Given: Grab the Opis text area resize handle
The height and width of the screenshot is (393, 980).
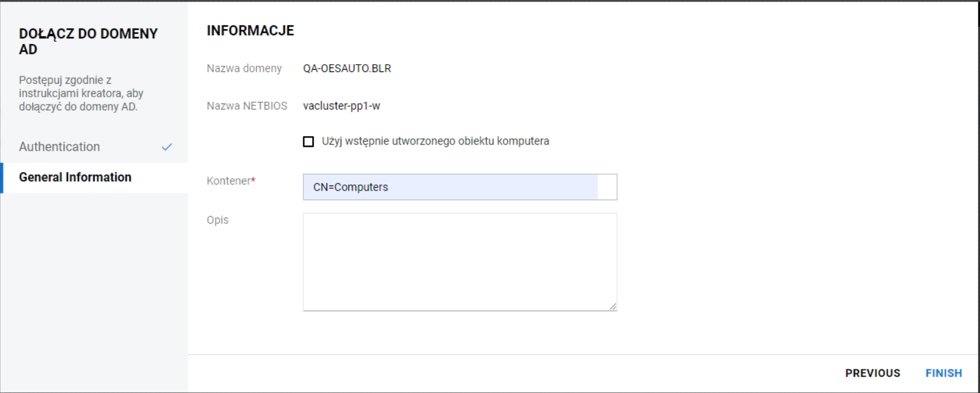Looking at the screenshot, I should (612, 306).
